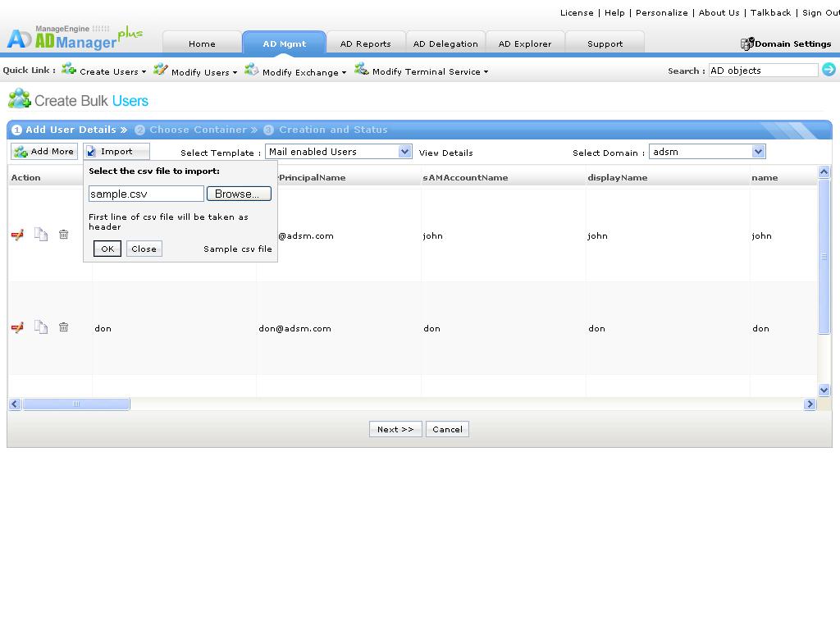Click the Domain Settings icon
Viewport: 840px width, 630px height.
tap(746, 43)
